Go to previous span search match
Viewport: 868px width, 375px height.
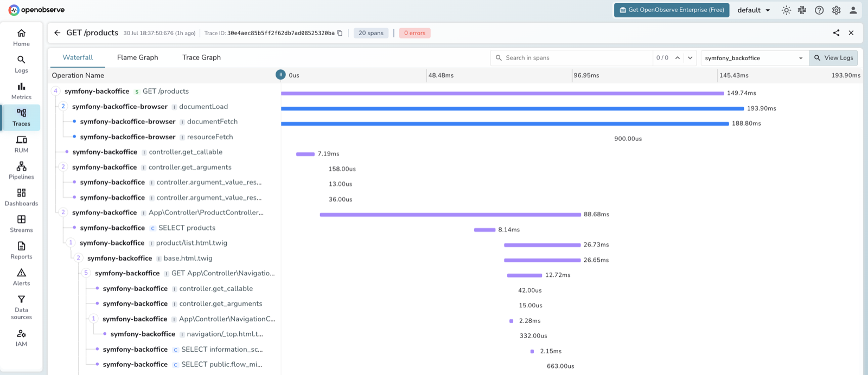(678, 58)
